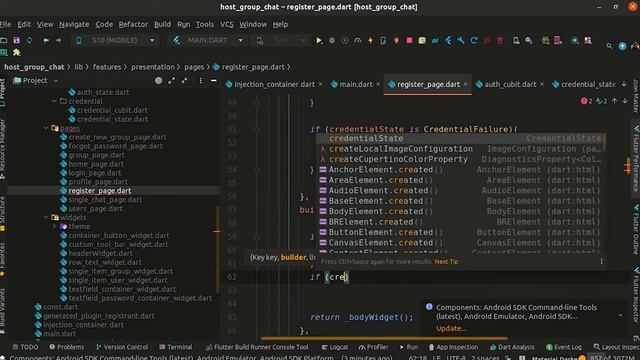Click the green puzzle-piece plugin icon
The image size is (640, 360).
pos(17,52)
